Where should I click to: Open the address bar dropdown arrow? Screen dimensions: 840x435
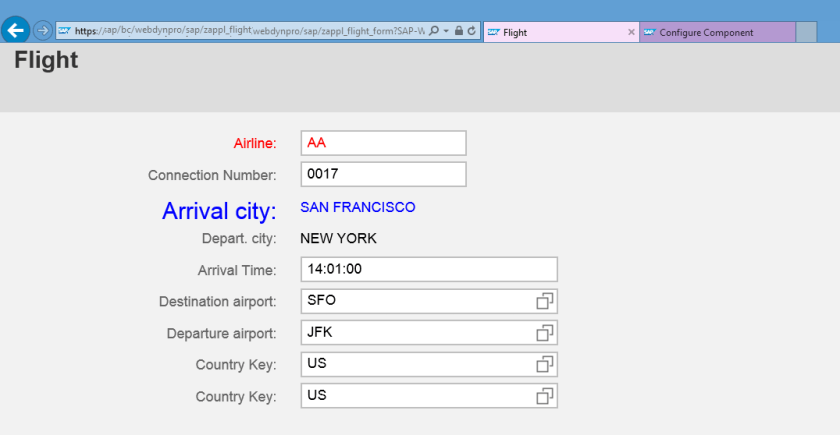(446, 31)
